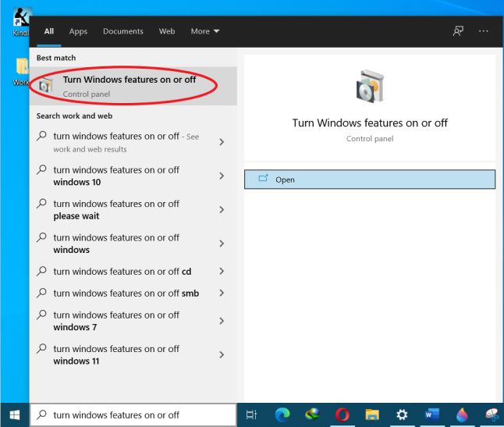
Task: Select the All tab
Action: (49, 31)
